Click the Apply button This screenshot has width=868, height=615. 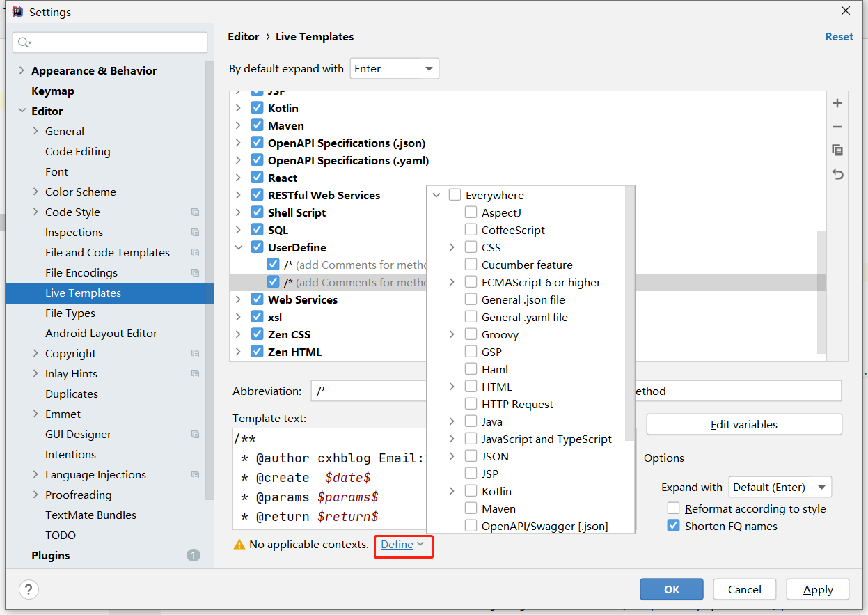click(x=818, y=589)
